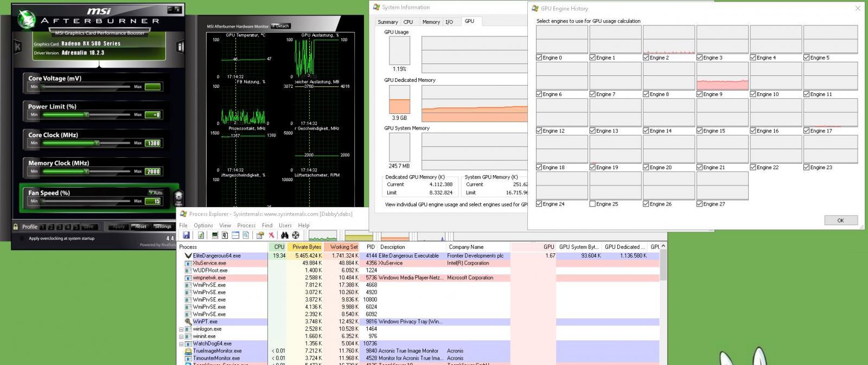Click Show Process Tree icon in Process Explorer
The image size is (868, 365).
coord(225,235)
